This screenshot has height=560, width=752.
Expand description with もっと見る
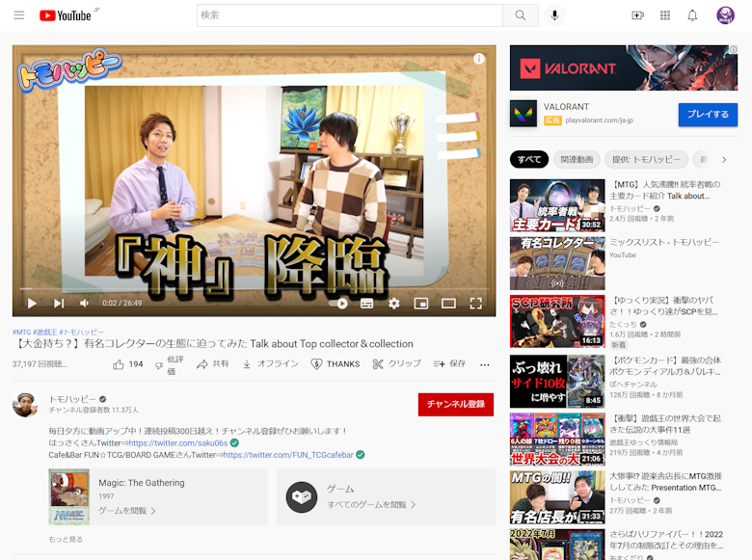[66, 540]
